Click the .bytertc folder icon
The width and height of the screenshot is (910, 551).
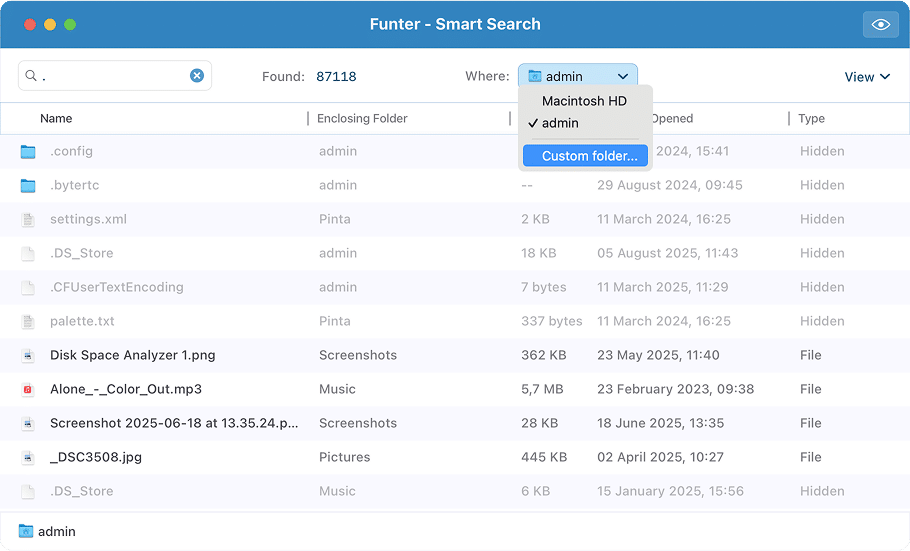click(28, 185)
